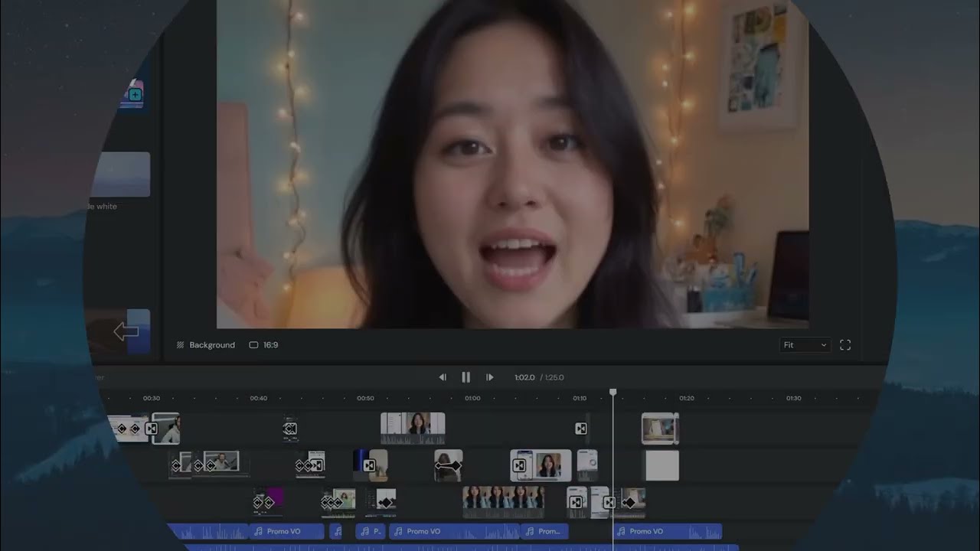980x551 pixels.
Task: Click transition icon on bottom track near 01:09
Action: pyautogui.click(x=576, y=503)
